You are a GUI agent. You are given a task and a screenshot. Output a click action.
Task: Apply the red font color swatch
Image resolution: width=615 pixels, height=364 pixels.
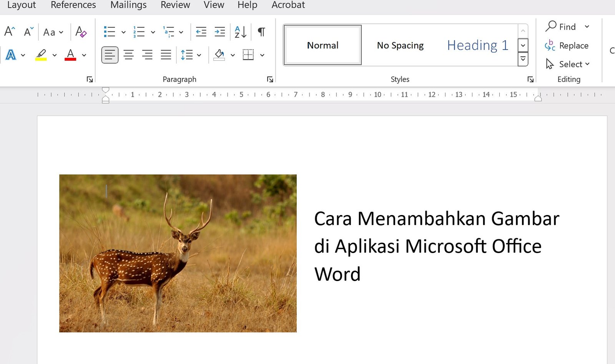[x=70, y=55]
